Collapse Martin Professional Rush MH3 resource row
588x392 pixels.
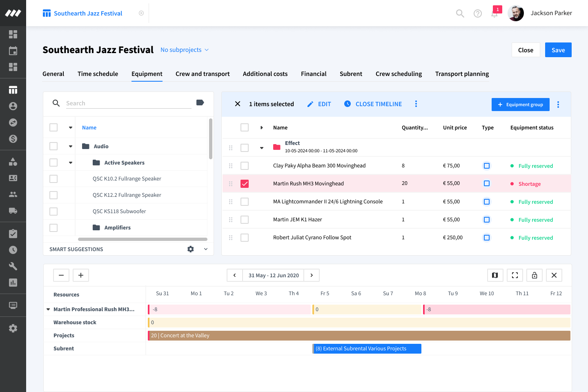[49, 310]
